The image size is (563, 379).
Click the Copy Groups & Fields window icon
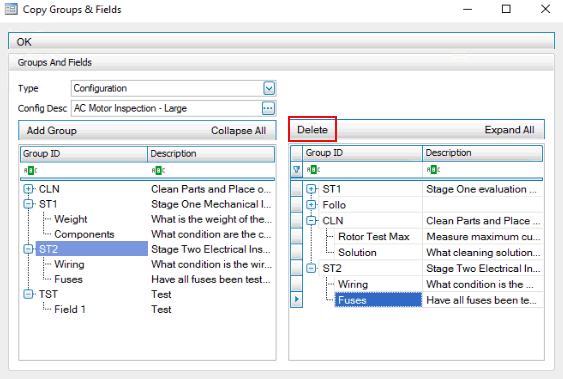(11, 9)
